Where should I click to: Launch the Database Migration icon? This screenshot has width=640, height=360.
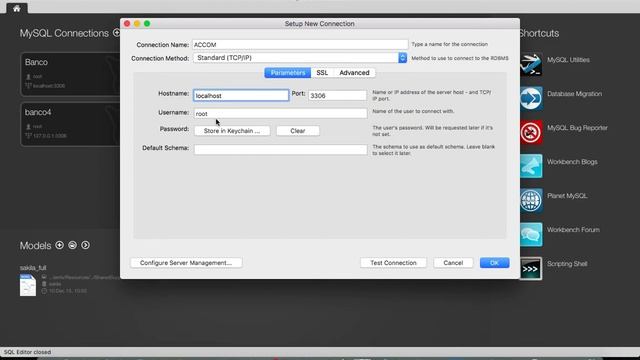[531, 98]
